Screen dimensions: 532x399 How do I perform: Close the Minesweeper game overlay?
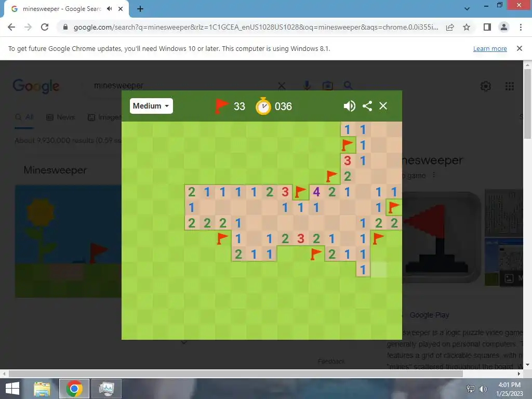point(383,106)
